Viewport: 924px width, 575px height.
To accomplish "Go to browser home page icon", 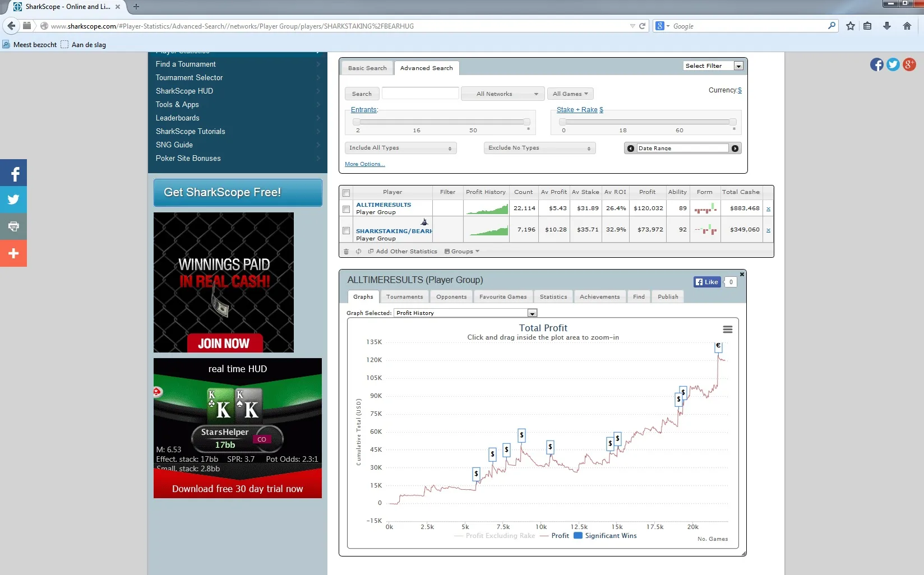I will (907, 26).
